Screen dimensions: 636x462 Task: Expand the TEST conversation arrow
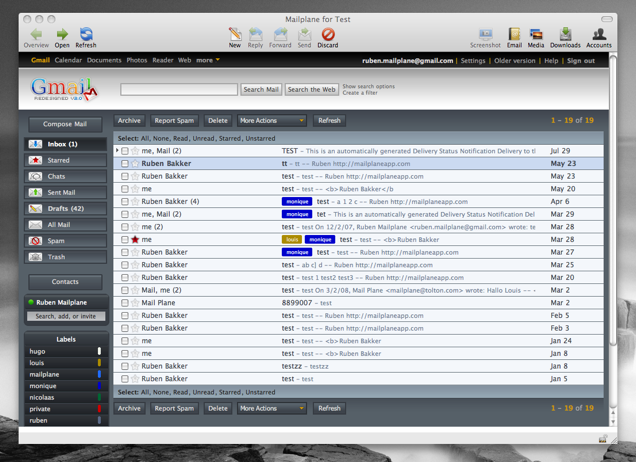point(117,150)
